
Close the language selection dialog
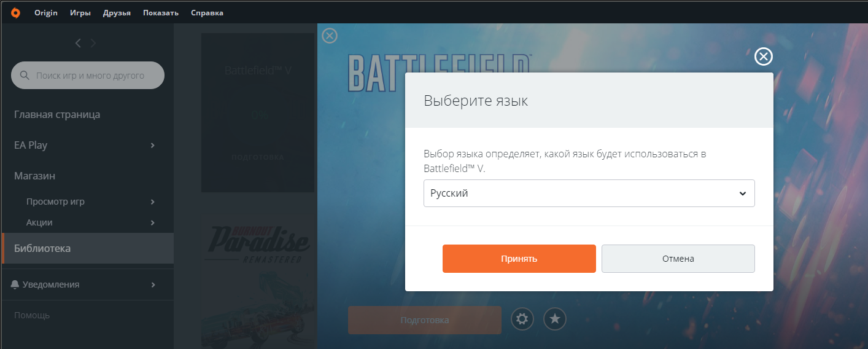pyautogui.click(x=763, y=57)
